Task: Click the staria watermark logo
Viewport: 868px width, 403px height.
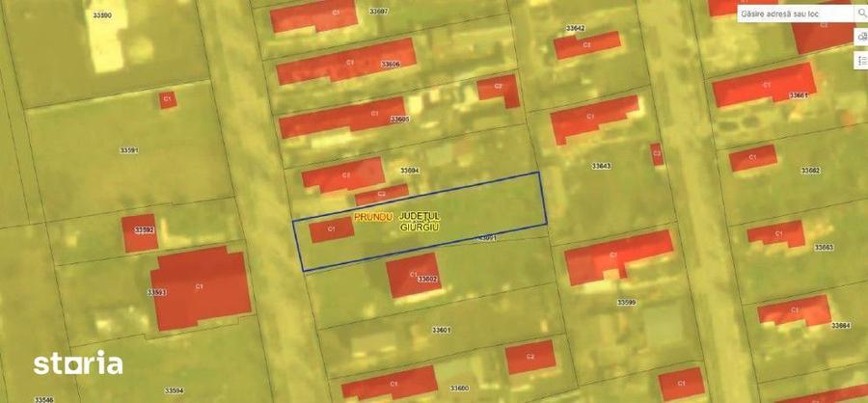Action: tap(78, 363)
